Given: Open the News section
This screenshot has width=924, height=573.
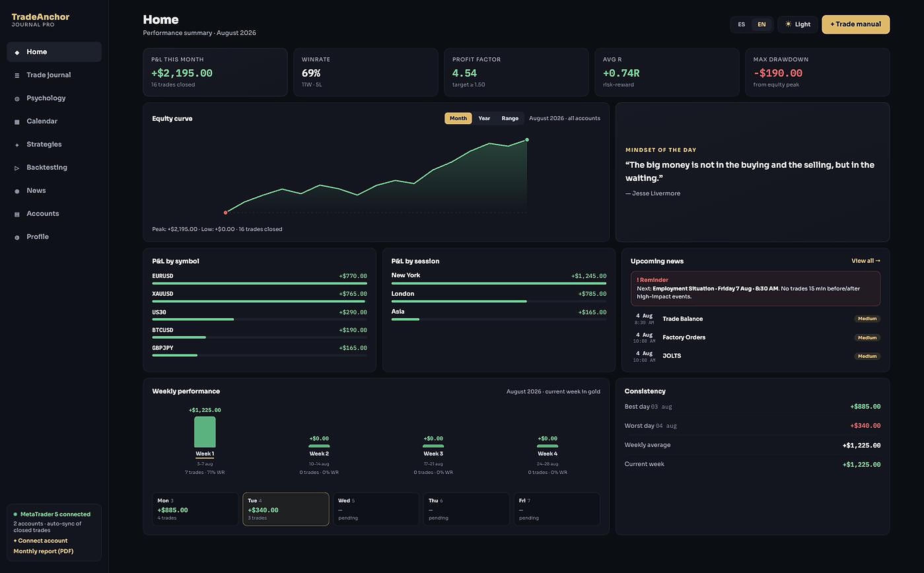Looking at the screenshot, I should pyautogui.click(x=54, y=191).
